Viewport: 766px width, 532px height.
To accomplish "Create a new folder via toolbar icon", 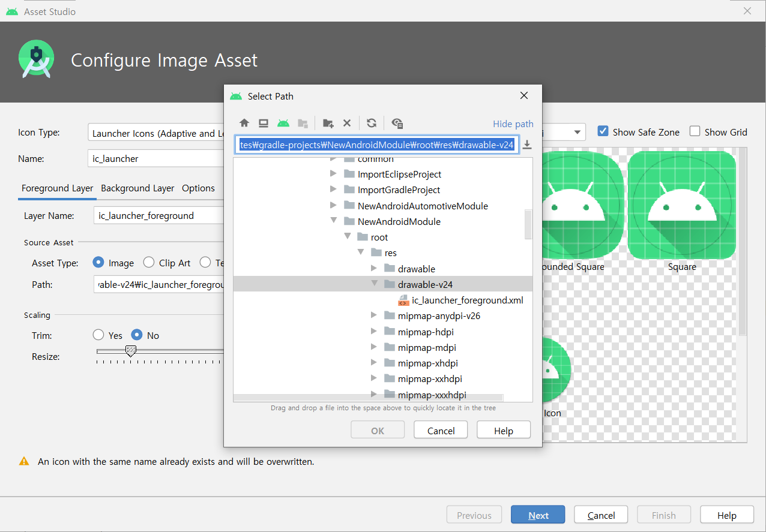I will pyautogui.click(x=328, y=123).
